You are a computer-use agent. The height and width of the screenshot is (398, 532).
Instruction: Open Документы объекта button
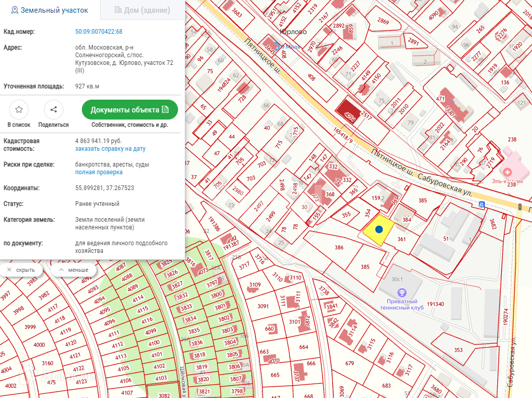click(129, 109)
